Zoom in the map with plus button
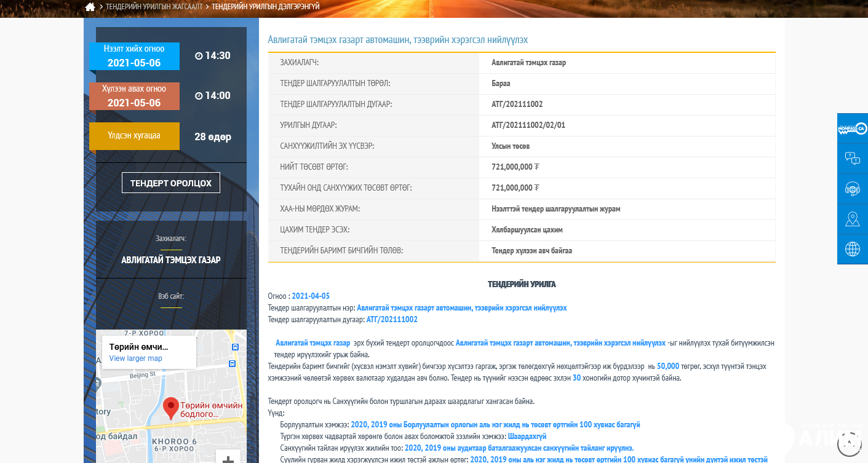The width and height of the screenshot is (868, 463). [x=228, y=459]
